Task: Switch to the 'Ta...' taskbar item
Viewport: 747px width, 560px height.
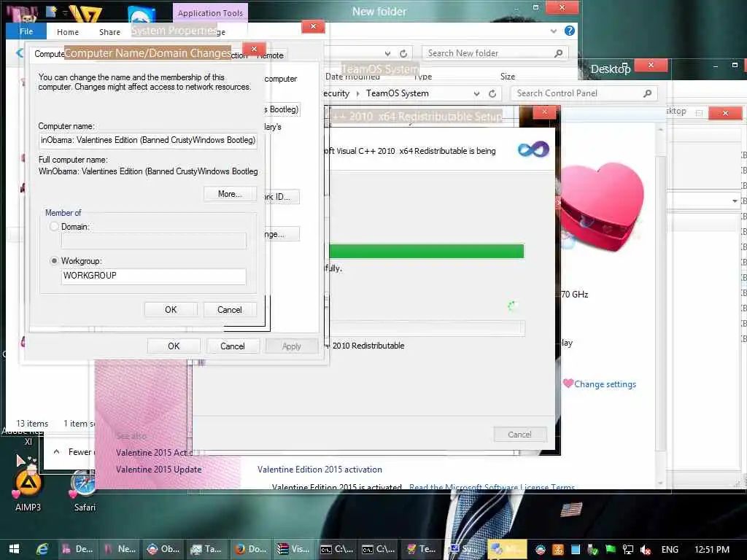Action: [206, 549]
